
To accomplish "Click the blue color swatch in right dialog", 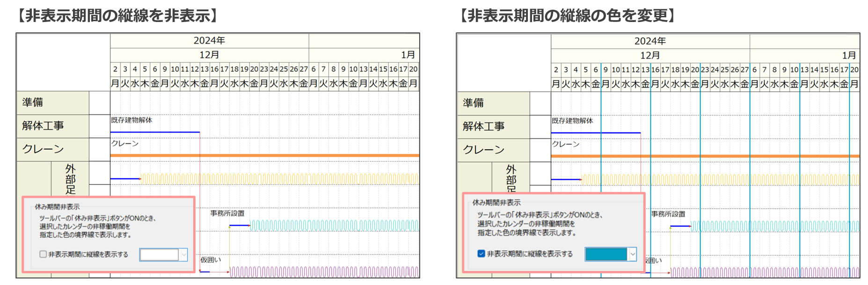I will (606, 254).
